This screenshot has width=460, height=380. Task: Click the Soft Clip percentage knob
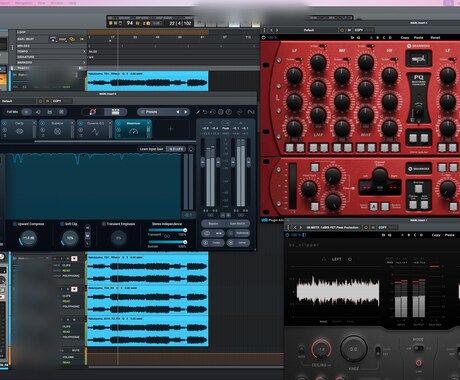pos(70,238)
